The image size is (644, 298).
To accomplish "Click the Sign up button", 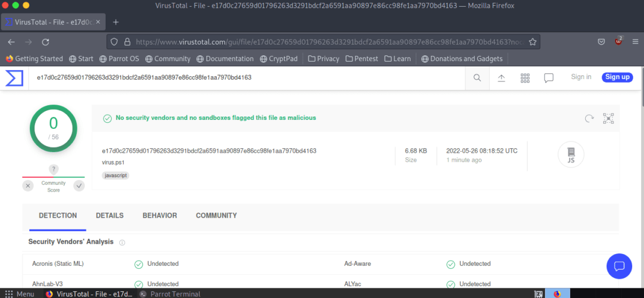I will 617,77.
